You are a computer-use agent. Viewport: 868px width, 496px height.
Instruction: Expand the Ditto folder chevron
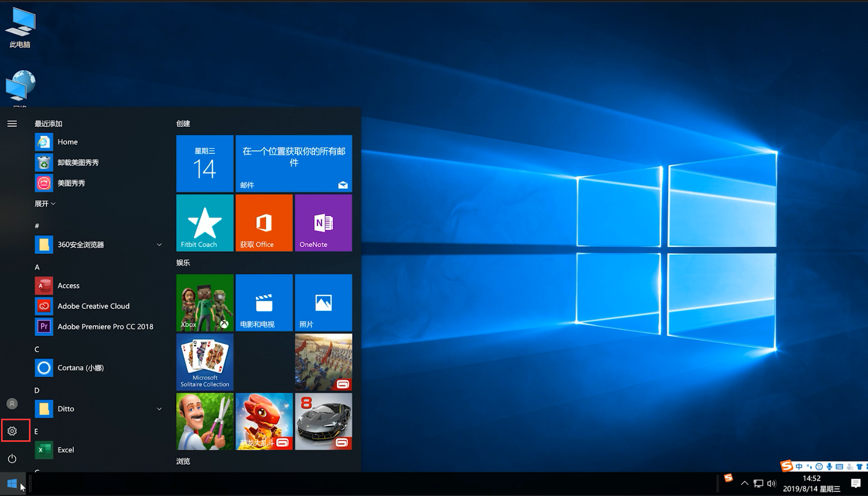click(x=159, y=409)
